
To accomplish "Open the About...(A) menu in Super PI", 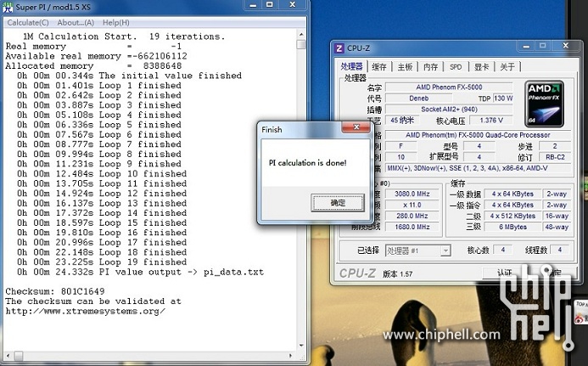I will pyautogui.click(x=76, y=23).
